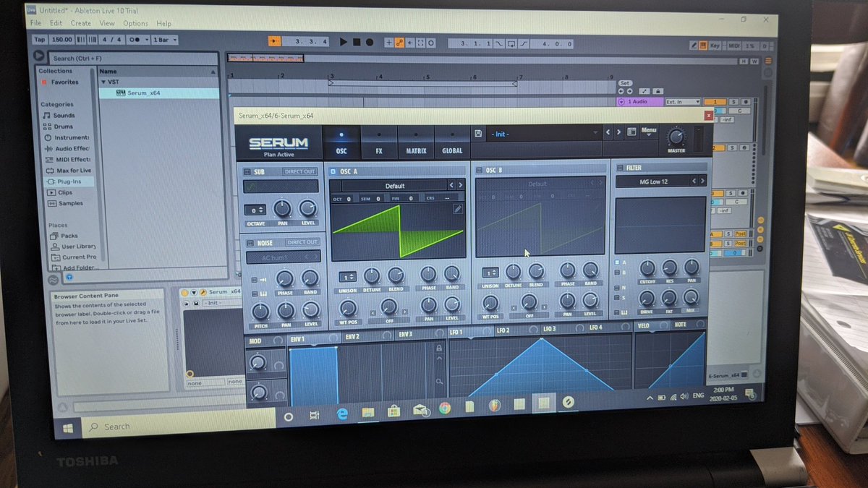This screenshot has width=868, height=488.
Task: Toggle the metronome in the transport bar
Action: (137, 40)
